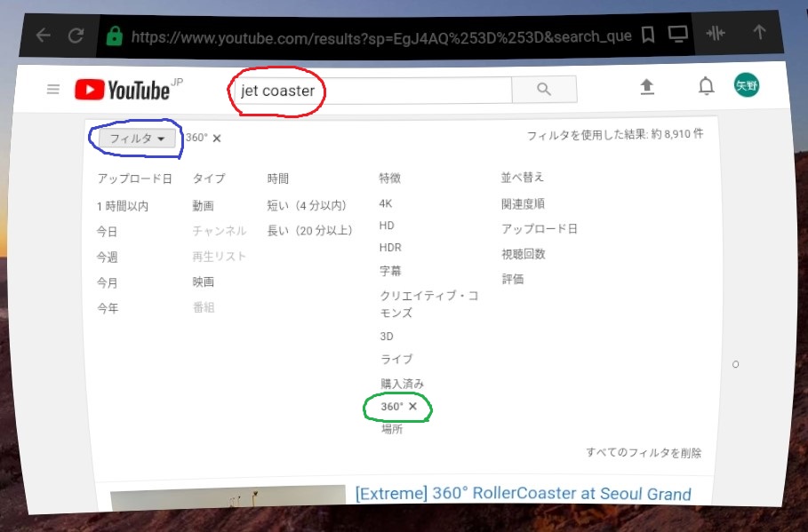
Task: Open the 矢野 account avatar
Action: pos(746,85)
